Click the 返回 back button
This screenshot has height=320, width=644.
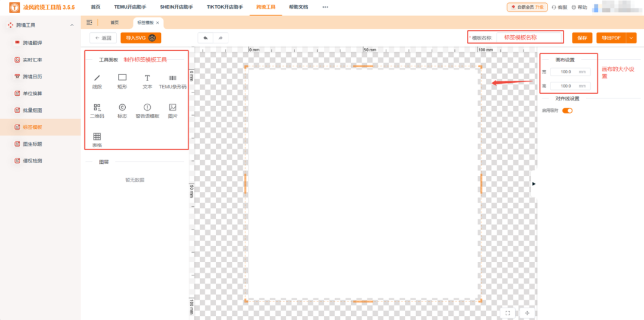click(x=103, y=38)
